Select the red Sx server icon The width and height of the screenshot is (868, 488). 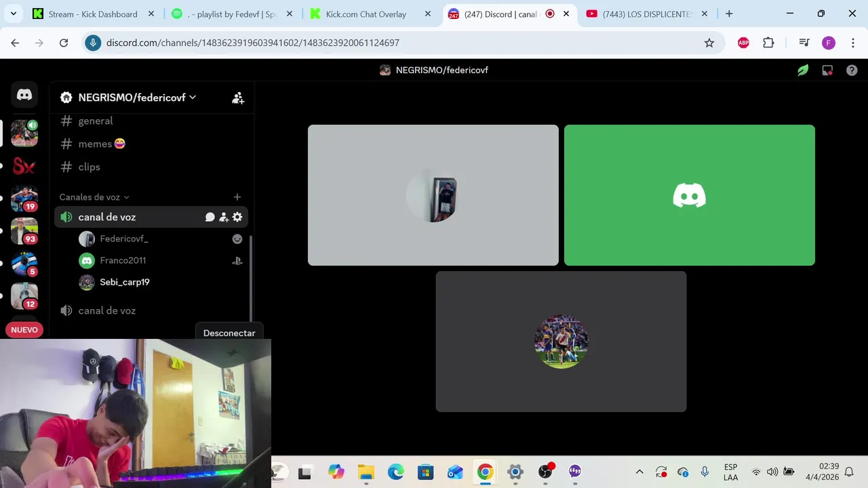(24, 166)
